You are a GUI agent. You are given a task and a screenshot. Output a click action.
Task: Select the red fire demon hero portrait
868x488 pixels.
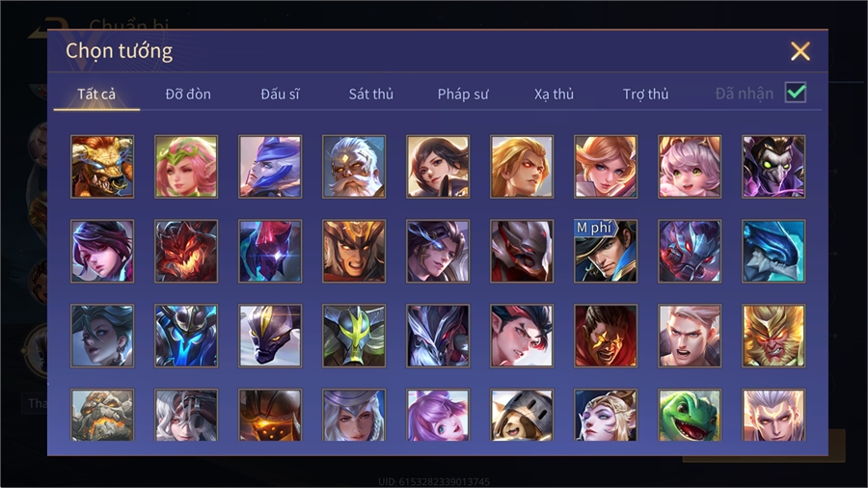click(x=186, y=251)
